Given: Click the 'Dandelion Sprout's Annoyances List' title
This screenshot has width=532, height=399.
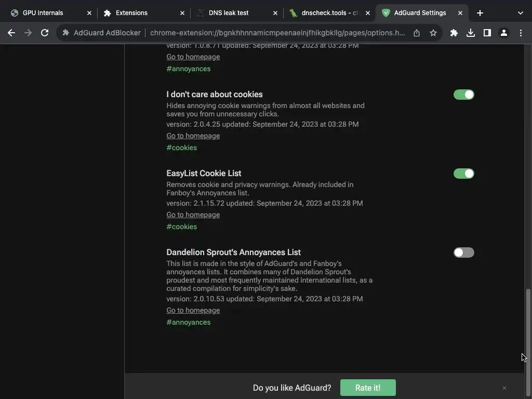Looking at the screenshot, I should click(233, 252).
